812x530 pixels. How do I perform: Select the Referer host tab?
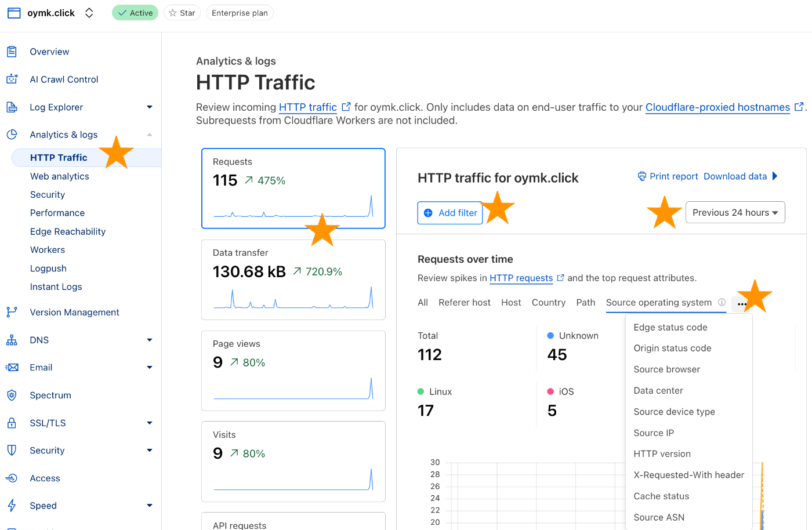coord(465,302)
